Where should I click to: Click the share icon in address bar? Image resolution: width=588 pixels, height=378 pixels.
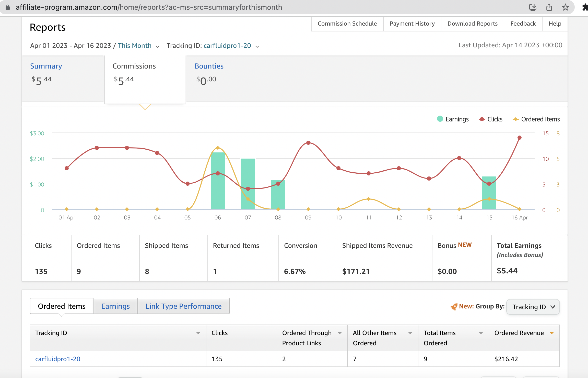(549, 7)
